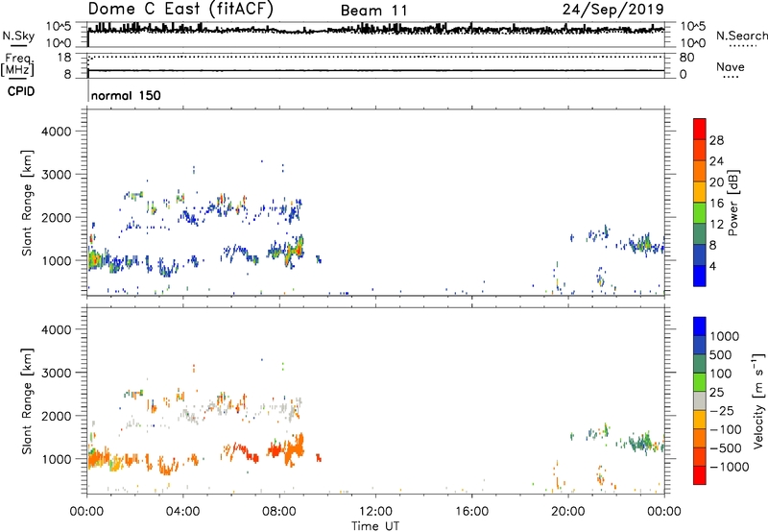The height and width of the screenshot is (532, 768).
Task: Click the 'Slant Range [km]' label of the power panel
Action: point(27,203)
